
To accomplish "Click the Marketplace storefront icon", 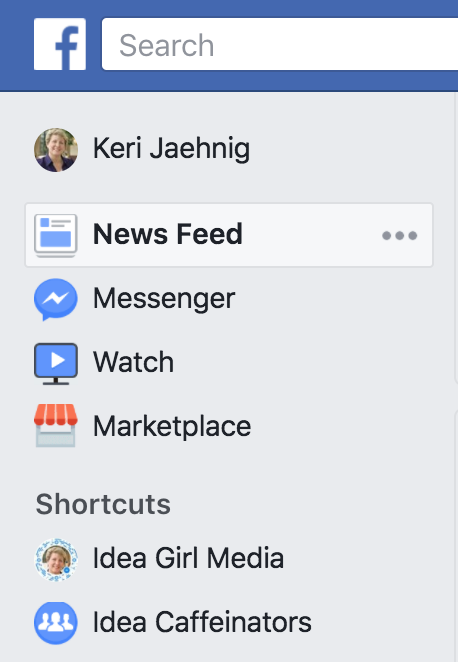I will point(56,426).
